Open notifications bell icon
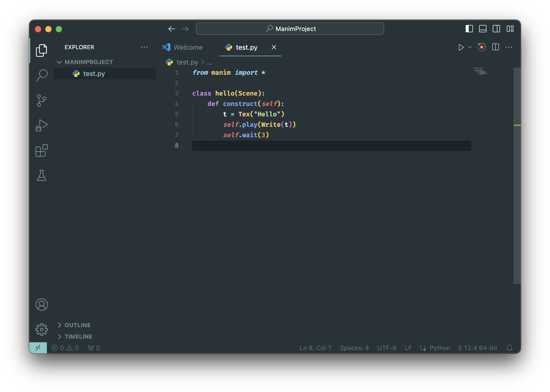This screenshot has height=392, width=550. tap(509, 348)
